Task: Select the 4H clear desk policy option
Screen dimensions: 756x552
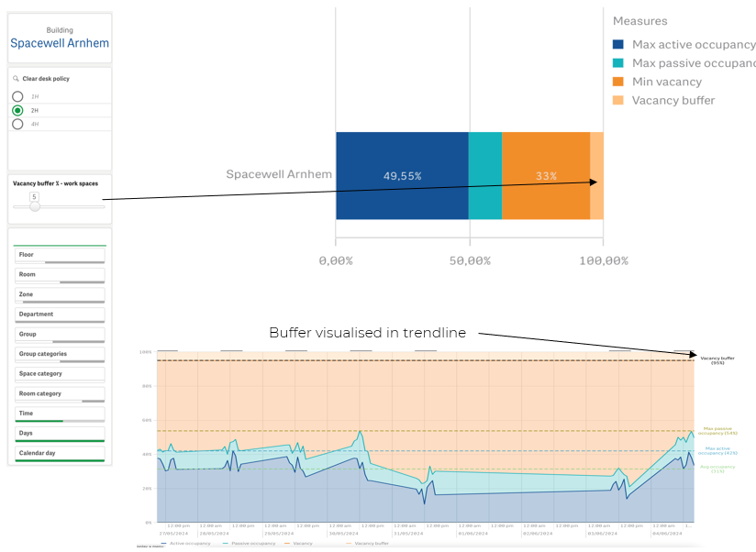Action: [x=17, y=125]
